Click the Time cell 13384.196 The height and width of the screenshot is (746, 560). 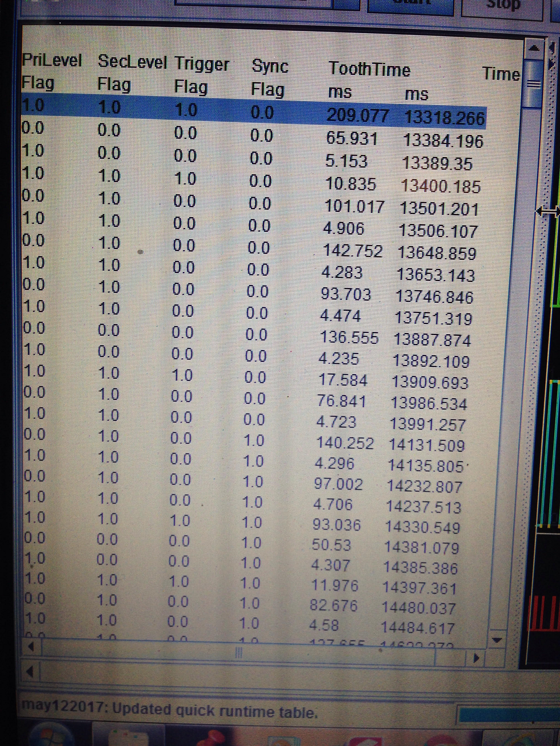[443, 141]
